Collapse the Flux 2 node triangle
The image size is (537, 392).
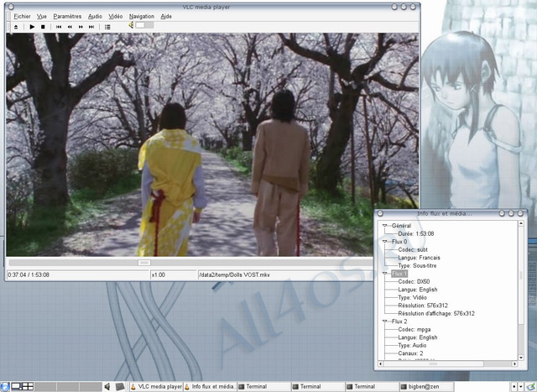coord(384,321)
